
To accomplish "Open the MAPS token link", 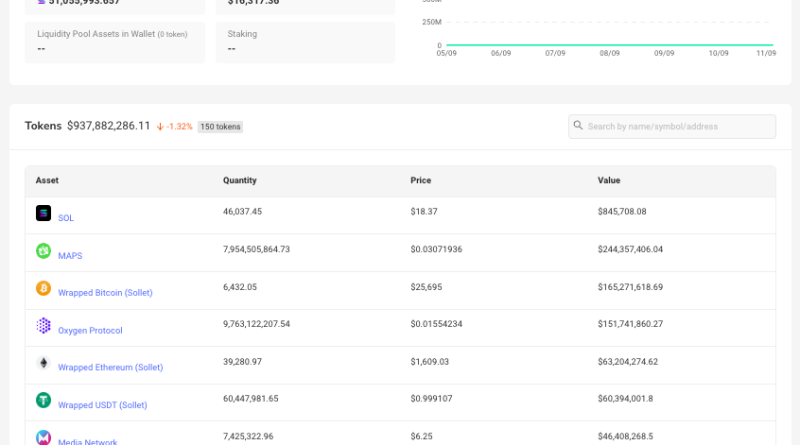I will pos(70,256).
